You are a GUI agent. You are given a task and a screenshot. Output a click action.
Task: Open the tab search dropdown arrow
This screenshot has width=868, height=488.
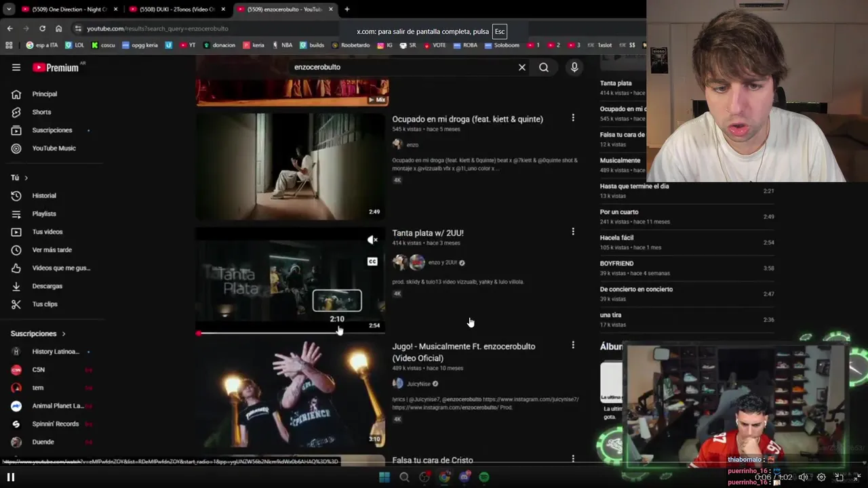[9, 9]
